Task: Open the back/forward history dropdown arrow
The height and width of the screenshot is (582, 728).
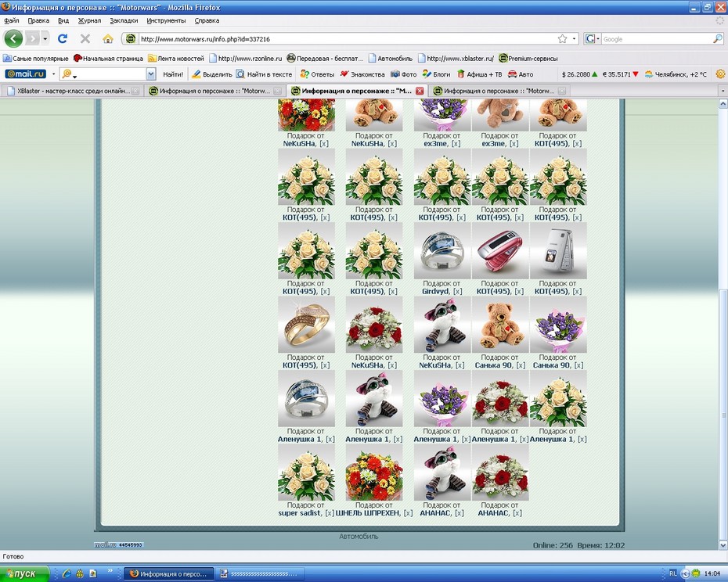Action: 45,38
